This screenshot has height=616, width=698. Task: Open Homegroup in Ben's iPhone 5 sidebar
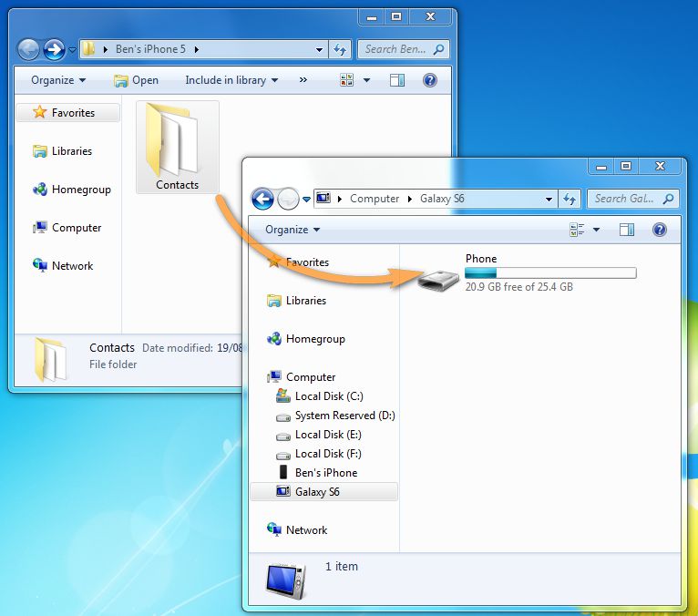pyautogui.click(x=72, y=190)
